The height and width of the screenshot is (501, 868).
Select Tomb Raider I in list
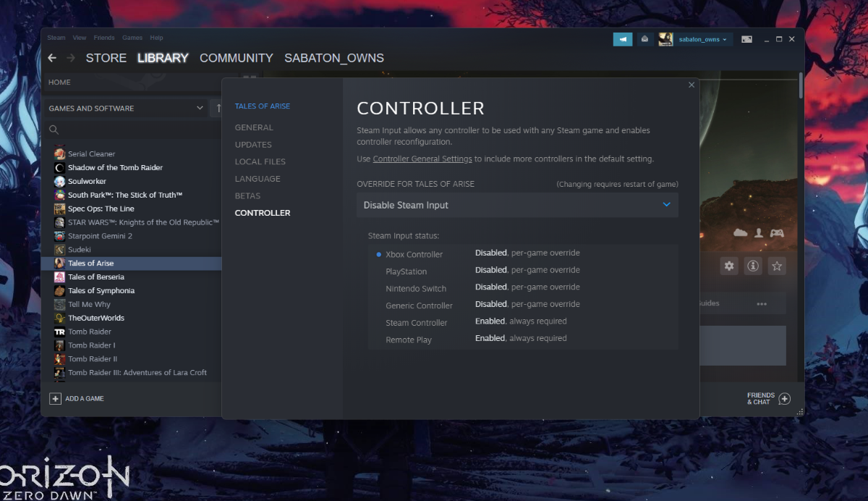91,345
